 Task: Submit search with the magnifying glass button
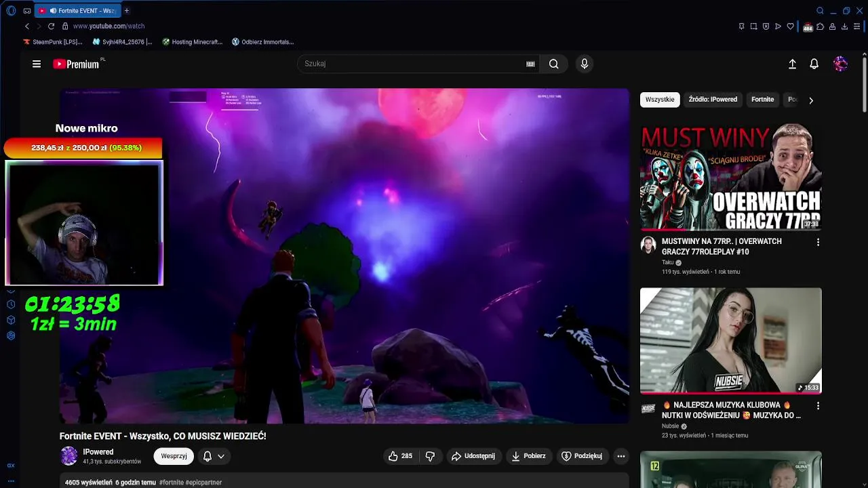pos(554,64)
